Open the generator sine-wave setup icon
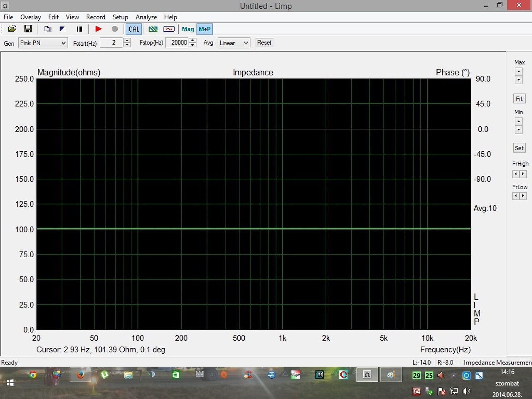 169,29
